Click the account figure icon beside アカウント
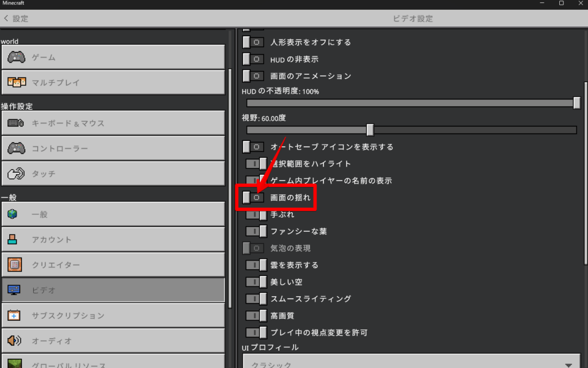 (14, 240)
